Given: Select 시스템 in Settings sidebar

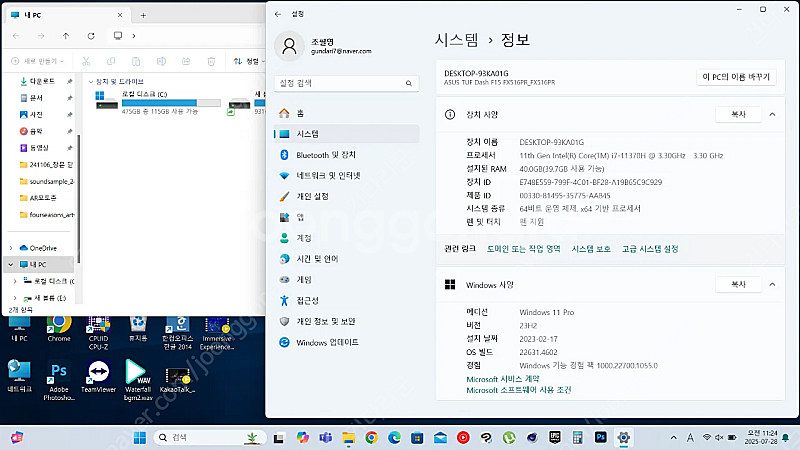Looking at the screenshot, I should [x=346, y=134].
